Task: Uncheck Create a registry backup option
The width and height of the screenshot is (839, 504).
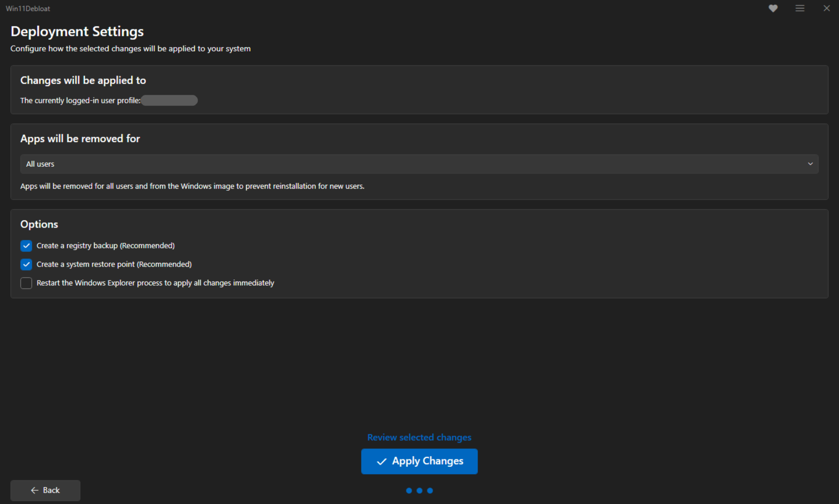Action: click(x=26, y=246)
